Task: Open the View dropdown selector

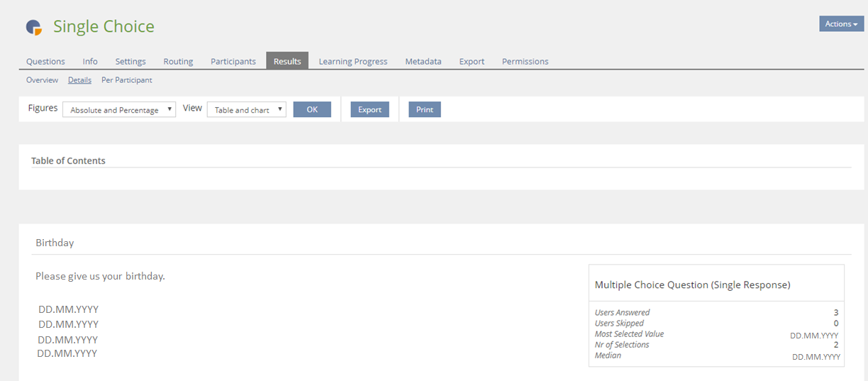Action: pyautogui.click(x=247, y=110)
